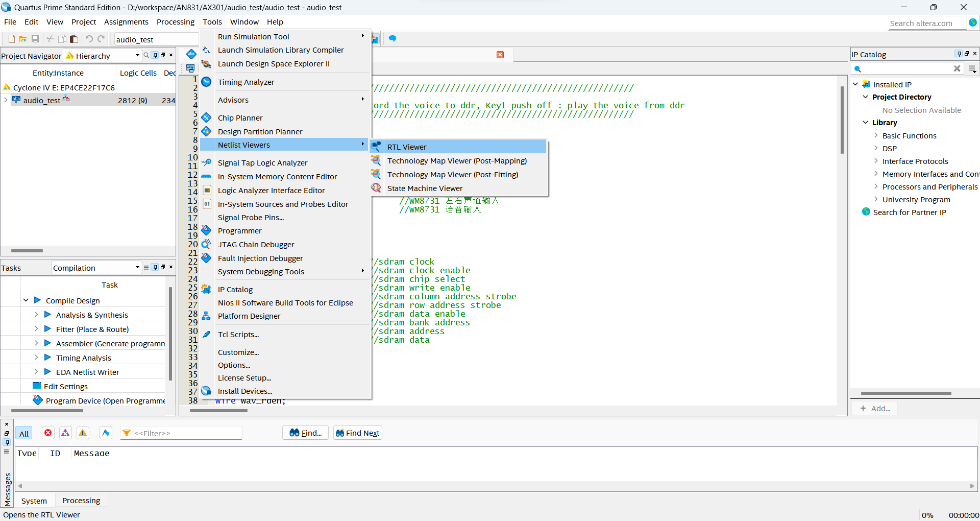Click the Chip Planner icon in Tools menu
The image size is (980, 521).
(206, 117)
